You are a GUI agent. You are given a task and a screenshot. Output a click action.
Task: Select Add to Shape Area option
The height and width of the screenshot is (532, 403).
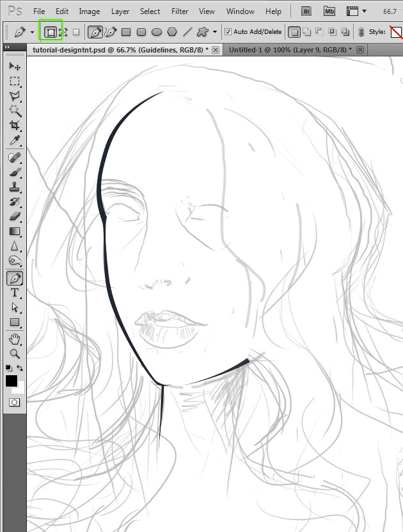307,32
